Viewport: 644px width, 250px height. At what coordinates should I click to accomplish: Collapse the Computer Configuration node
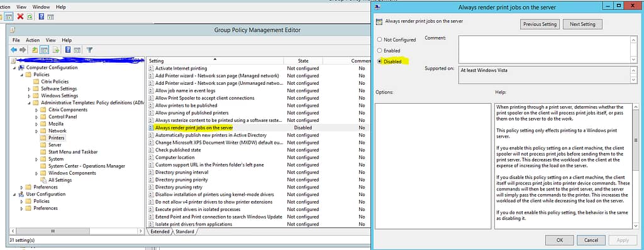[15, 67]
